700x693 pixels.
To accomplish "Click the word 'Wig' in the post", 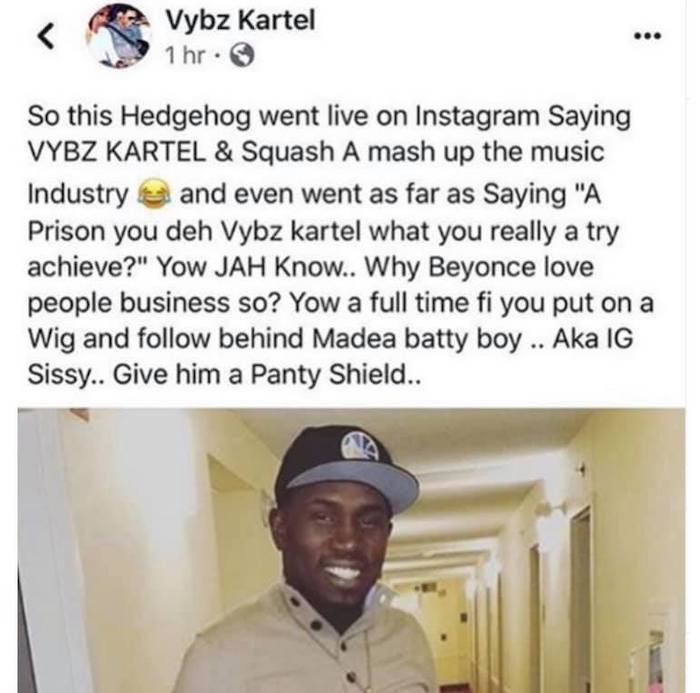I will click(x=51, y=339).
